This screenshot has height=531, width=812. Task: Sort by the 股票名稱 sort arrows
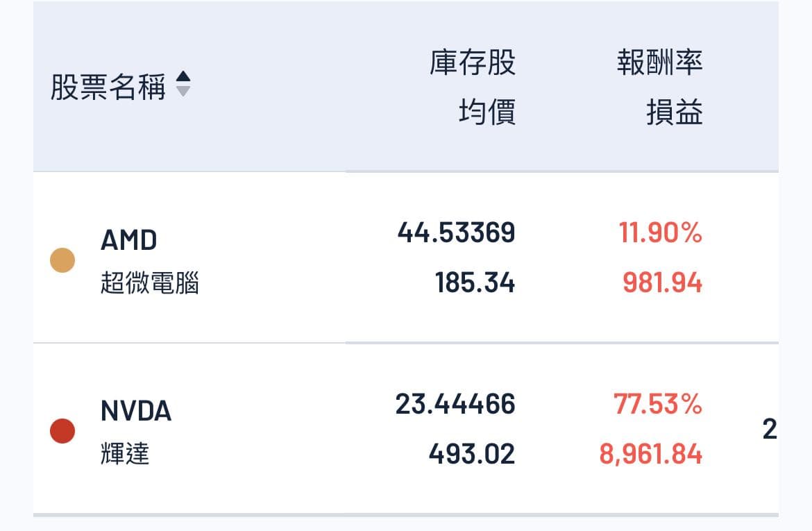pyautogui.click(x=183, y=84)
